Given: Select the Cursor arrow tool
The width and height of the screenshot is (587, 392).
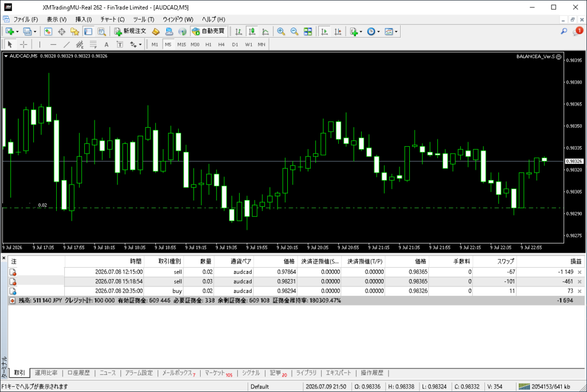Looking at the screenshot, I should tap(10, 45).
